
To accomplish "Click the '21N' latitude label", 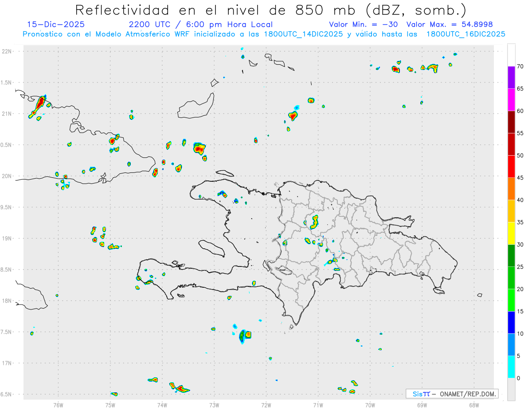I will coord(8,114).
